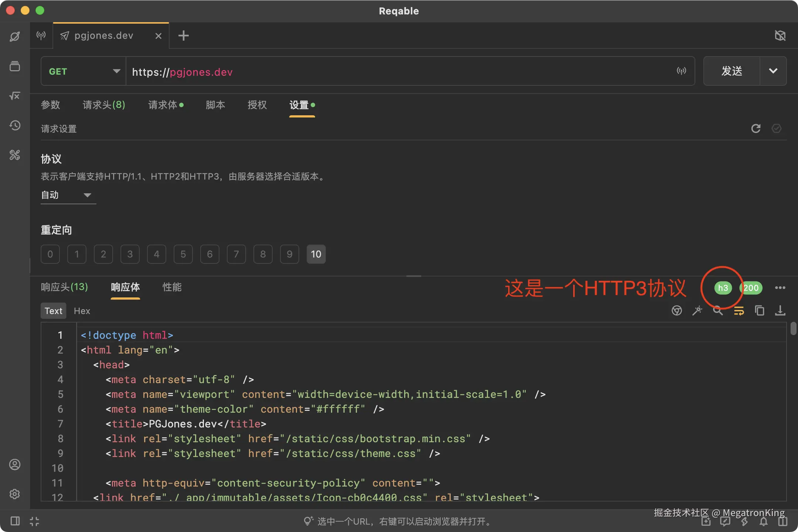
Task: Click the crossed-out box icon at top right
Action: pyautogui.click(x=780, y=36)
